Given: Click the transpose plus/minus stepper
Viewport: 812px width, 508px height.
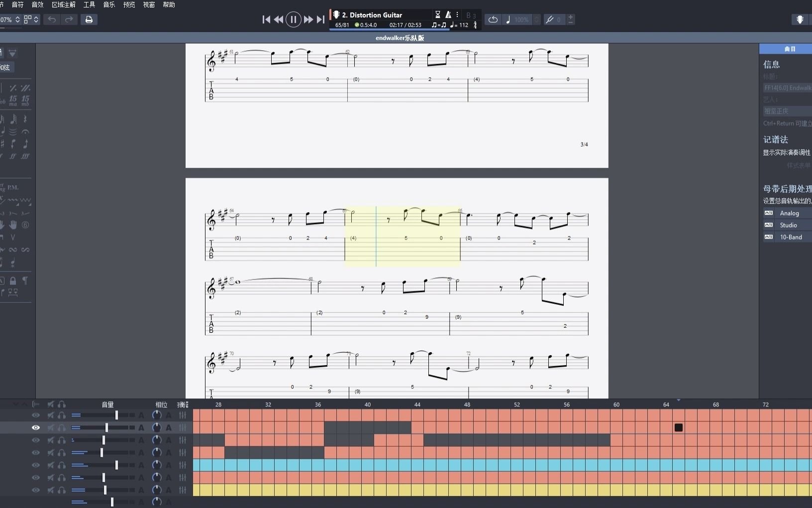Looking at the screenshot, I should click(571, 19).
